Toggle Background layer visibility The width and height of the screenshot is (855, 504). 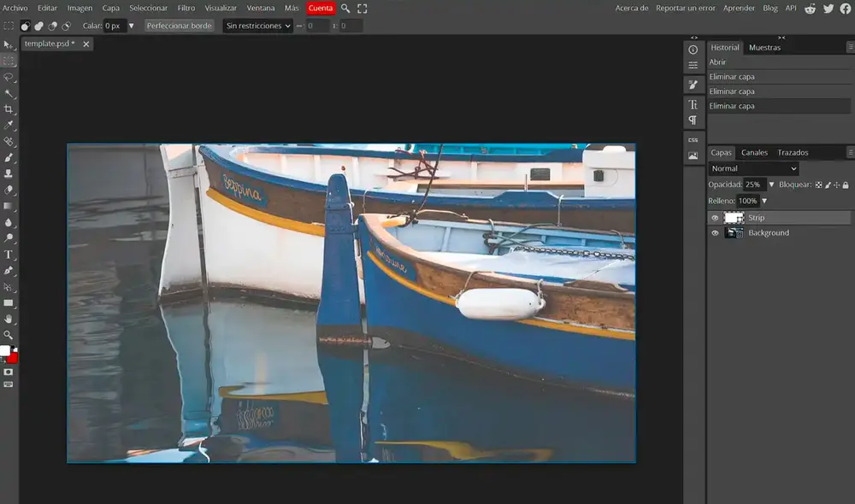click(x=715, y=232)
